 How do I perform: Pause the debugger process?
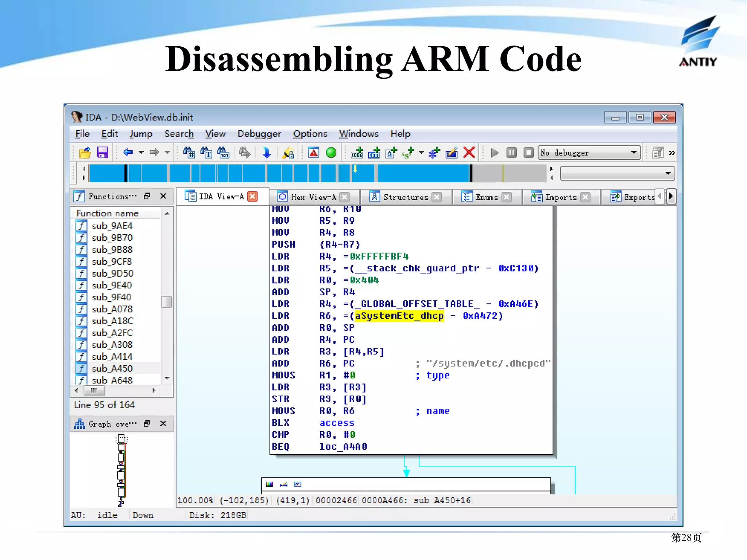tap(512, 152)
